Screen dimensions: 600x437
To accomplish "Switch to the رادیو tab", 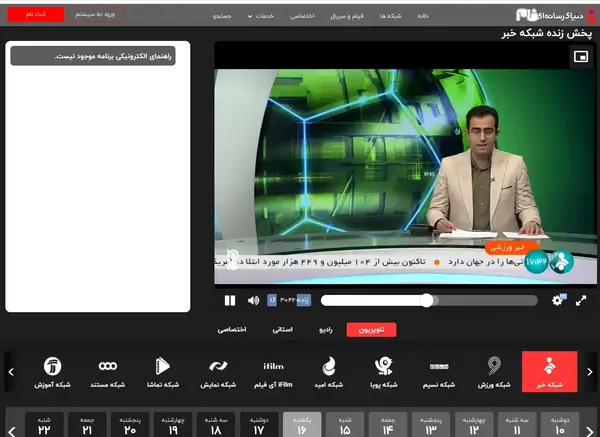I will [326, 330].
